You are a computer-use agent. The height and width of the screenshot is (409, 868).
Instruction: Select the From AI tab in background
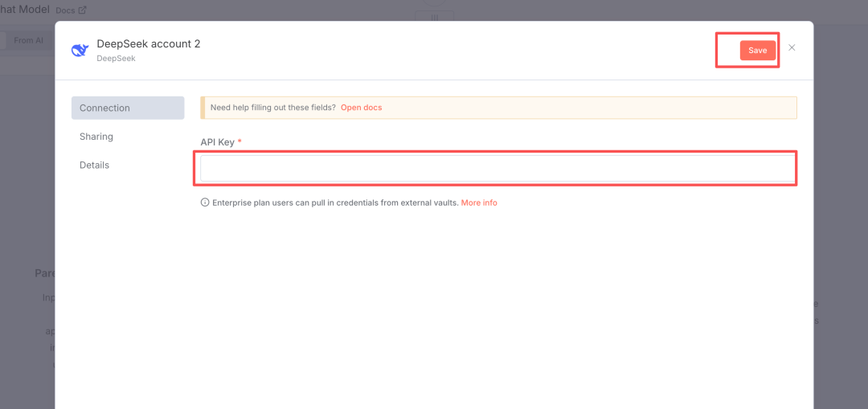click(x=28, y=40)
